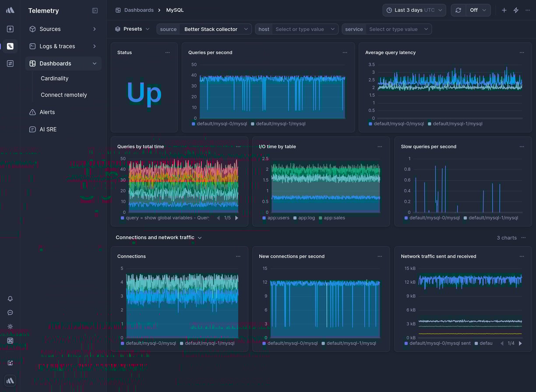
Task: Open notifications via the bell icon
Action: click(10, 299)
